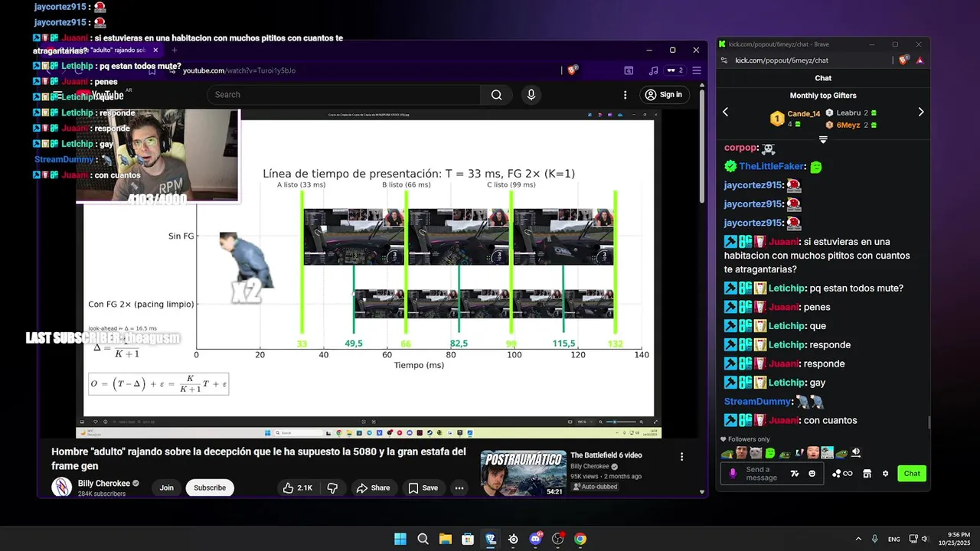Click The Battlefield 6 video title

(606, 455)
